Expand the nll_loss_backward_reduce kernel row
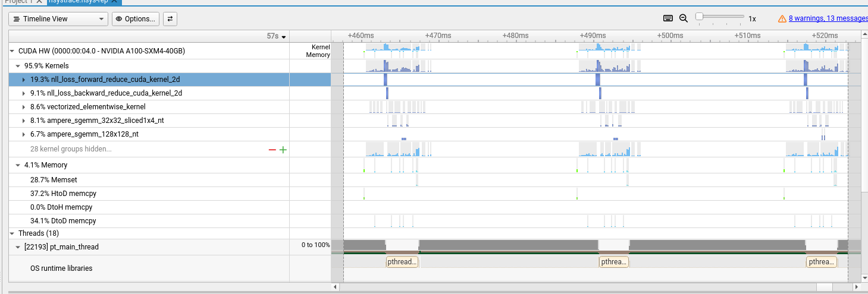 click(24, 93)
